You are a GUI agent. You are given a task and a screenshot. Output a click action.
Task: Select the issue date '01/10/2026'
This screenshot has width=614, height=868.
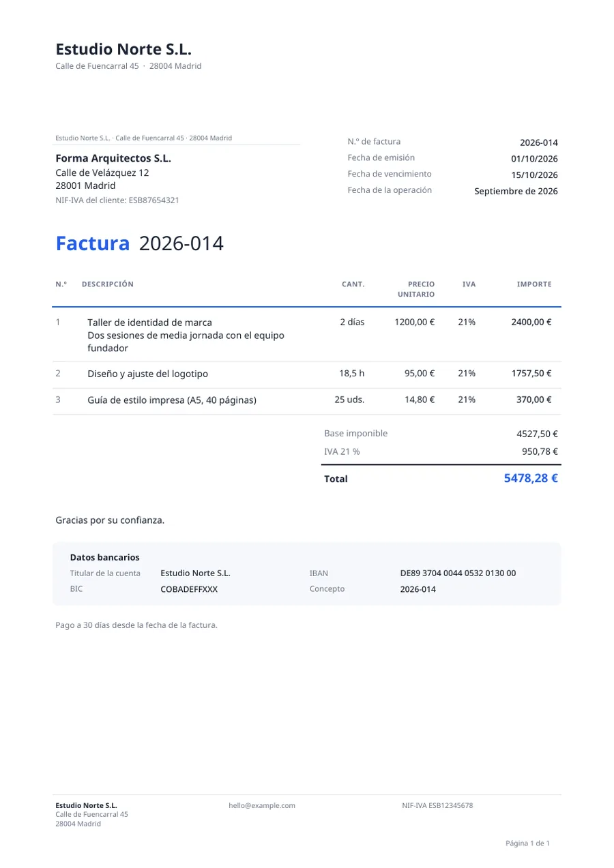pos(535,159)
